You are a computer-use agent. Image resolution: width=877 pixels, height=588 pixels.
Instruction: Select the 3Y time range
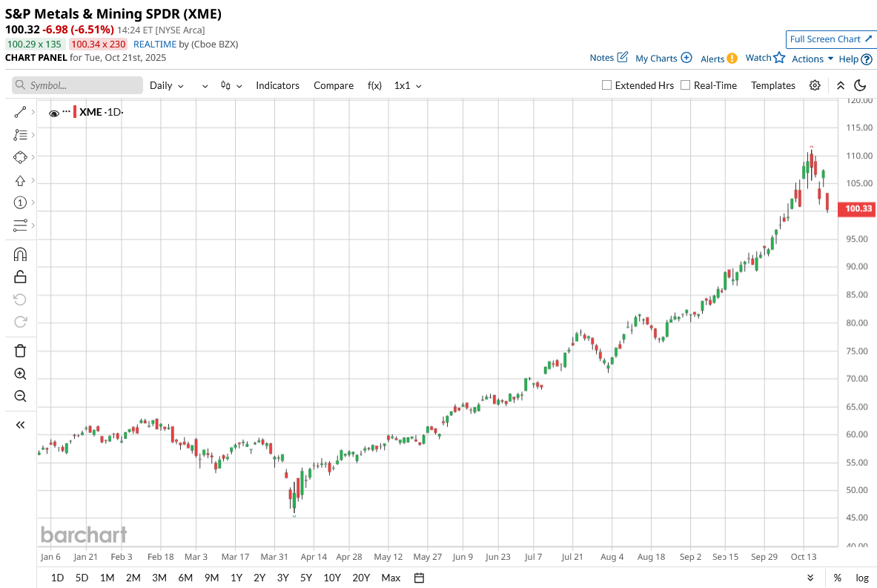click(x=283, y=578)
